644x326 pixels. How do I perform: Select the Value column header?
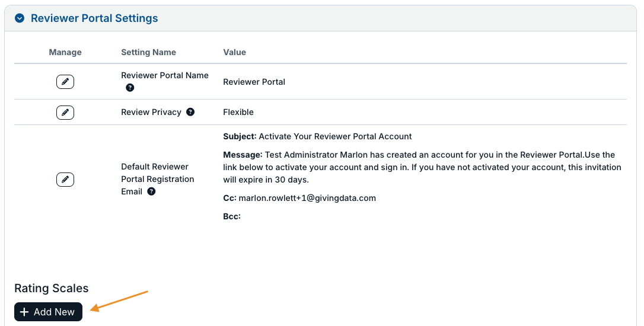pyautogui.click(x=234, y=52)
